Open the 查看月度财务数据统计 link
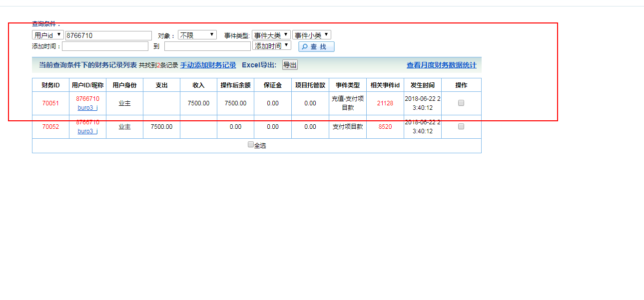The image size is (644, 300). [x=441, y=65]
